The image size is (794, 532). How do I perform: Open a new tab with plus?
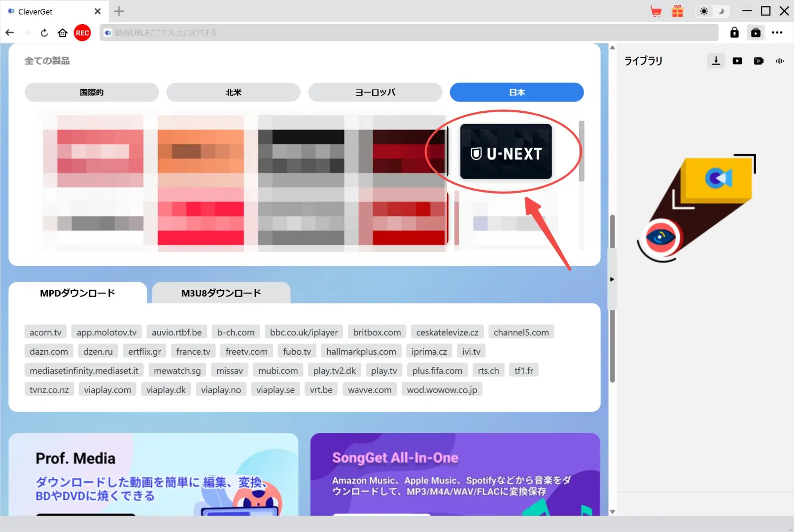click(119, 11)
